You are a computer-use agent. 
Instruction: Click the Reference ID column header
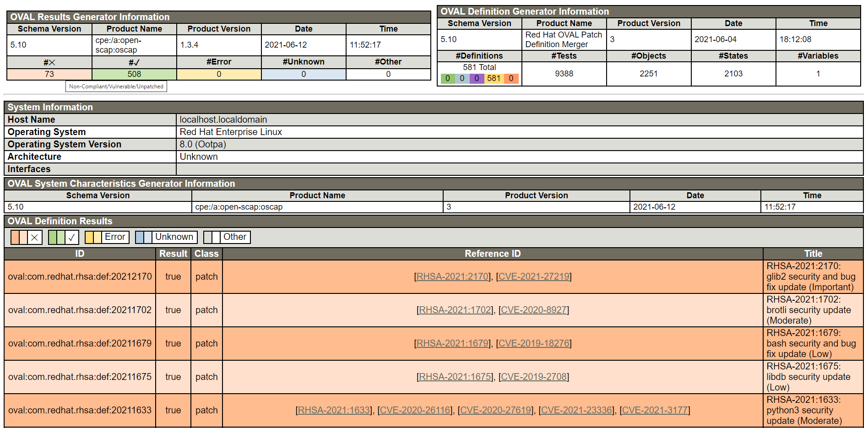[493, 254]
